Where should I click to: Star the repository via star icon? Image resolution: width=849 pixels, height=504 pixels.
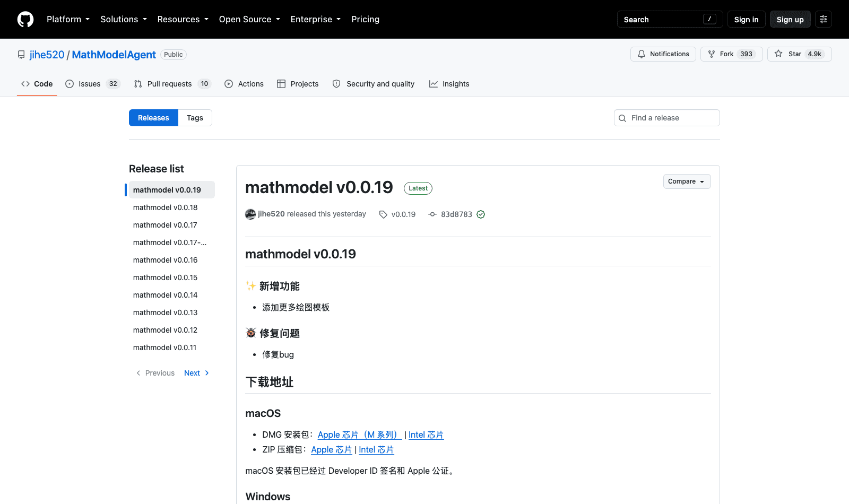[x=778, y=54]
